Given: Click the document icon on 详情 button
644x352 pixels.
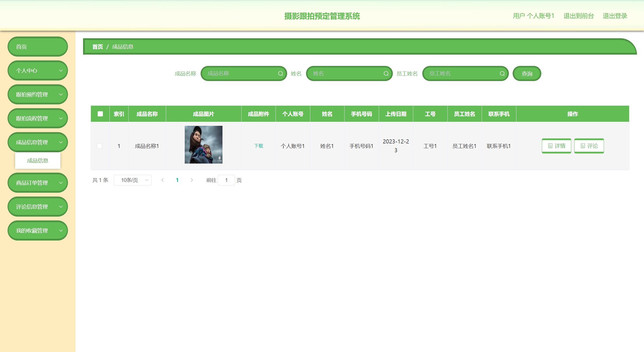Looking at the screenshot, I should (550, 146).
